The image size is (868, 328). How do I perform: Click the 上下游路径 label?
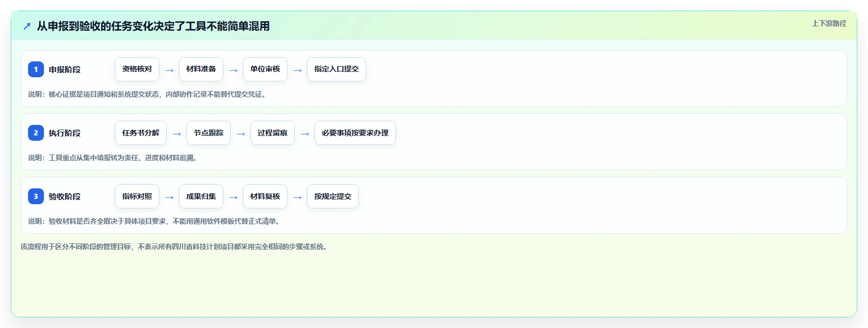click(829, 23)
